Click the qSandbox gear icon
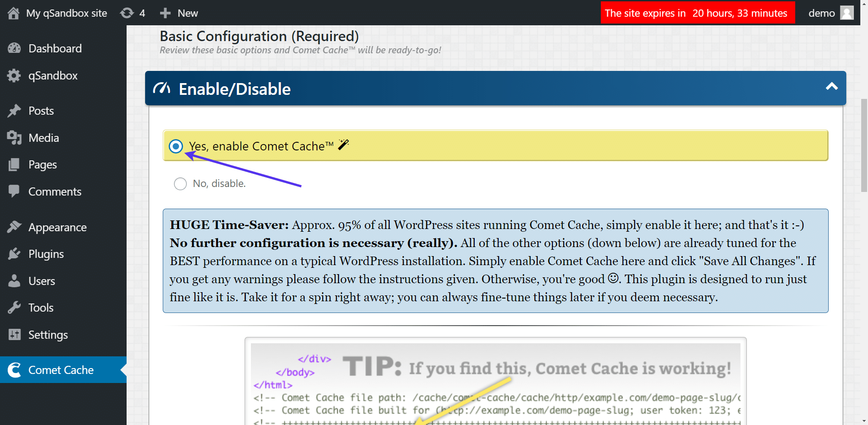This screenshot has width=868, height=425. 14,75
